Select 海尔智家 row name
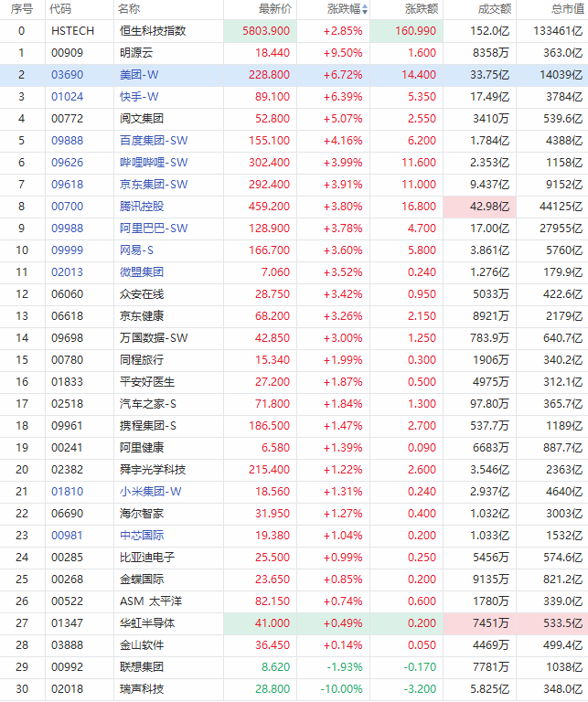The image size is (588, 702). click(x=142, y=514)
